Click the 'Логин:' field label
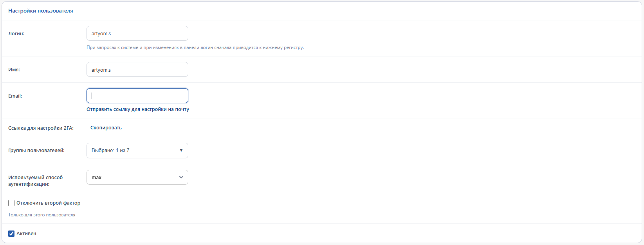Image resolution: width=644 pixels, height=245 pixels. (16, 34)
